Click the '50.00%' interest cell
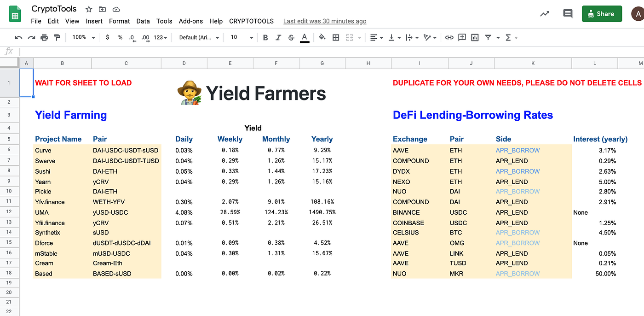 pos(595,274)
